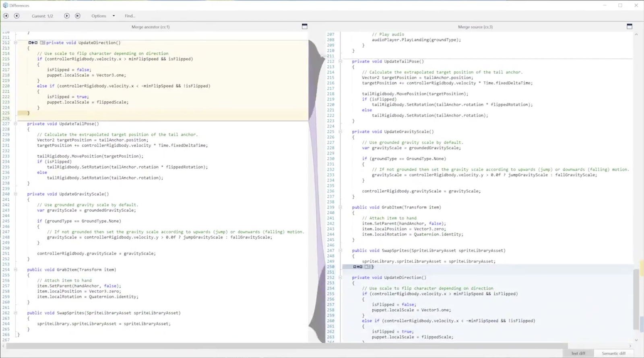The height and width of the screenshot is (358, 644).
Task: Click the diff detail icon on right line 250
Action: point(367,267)
